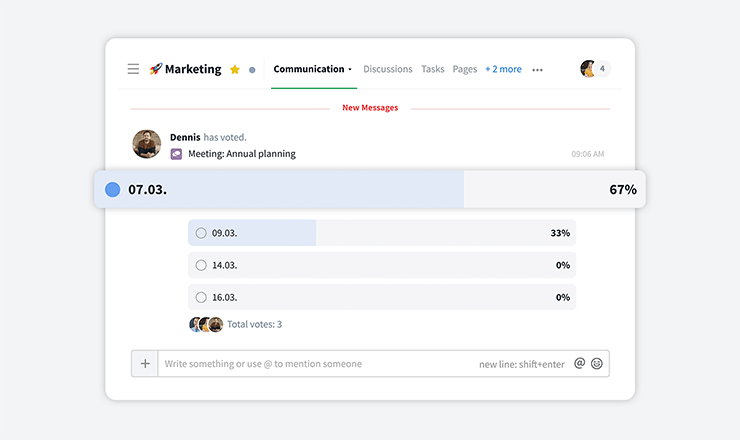Click the plus attachment button in message box

145,364
